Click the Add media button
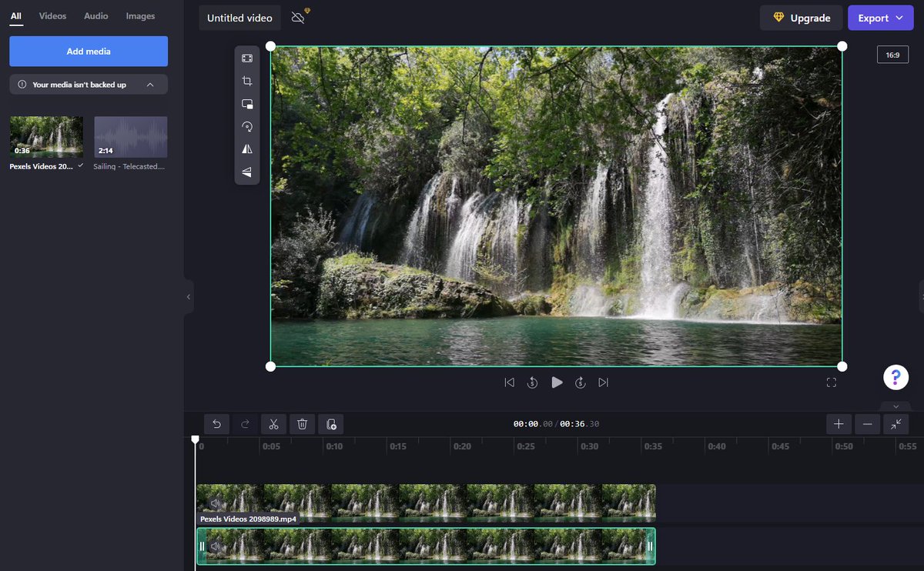Viewport: 924px width, 571px height. point(89,52)
